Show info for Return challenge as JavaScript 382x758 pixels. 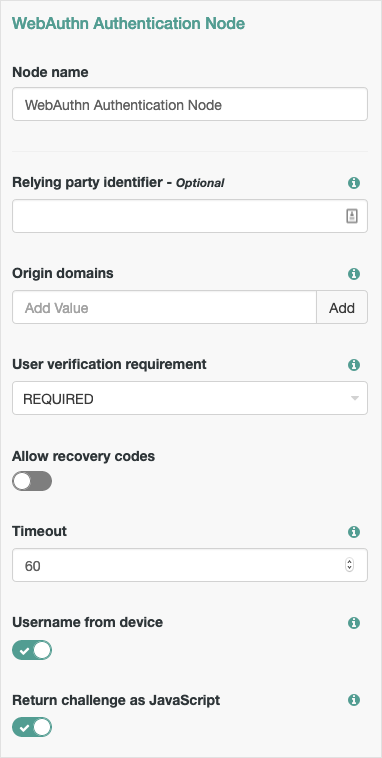click(354, 700)
